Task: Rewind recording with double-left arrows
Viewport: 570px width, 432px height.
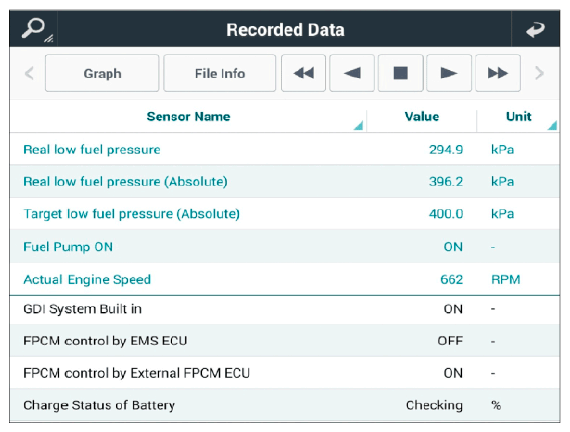Action: 303,73
